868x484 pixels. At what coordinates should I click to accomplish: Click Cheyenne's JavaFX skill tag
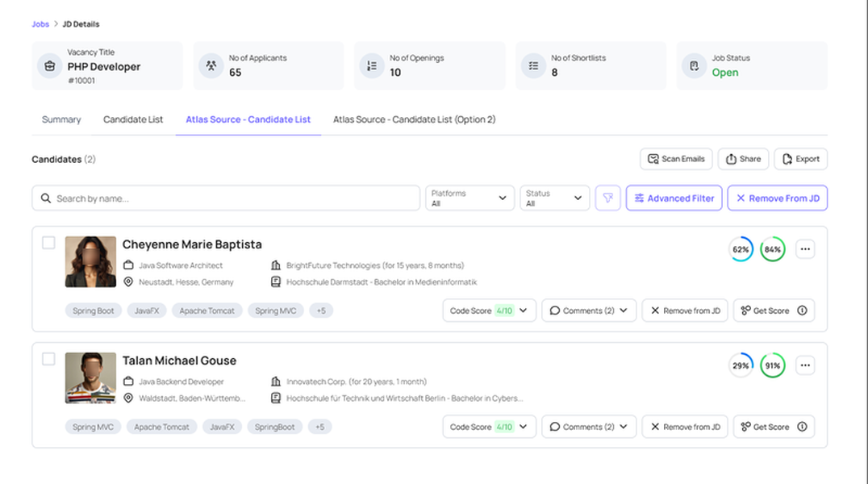coord(147,311)
